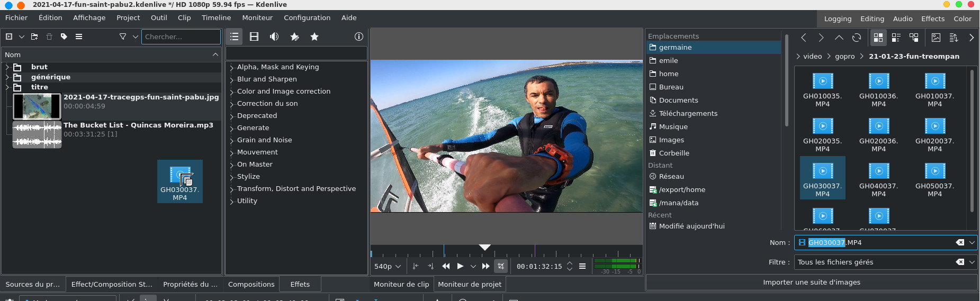Switch file browser to tree view
The height and width of the screenshot is (301, 980).
[x=914, y=38]
